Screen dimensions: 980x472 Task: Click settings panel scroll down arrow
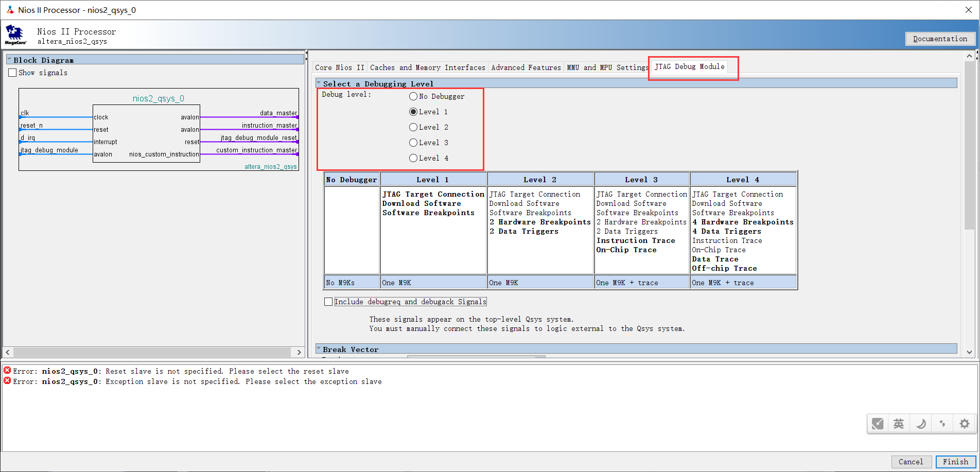pos(969,352)
